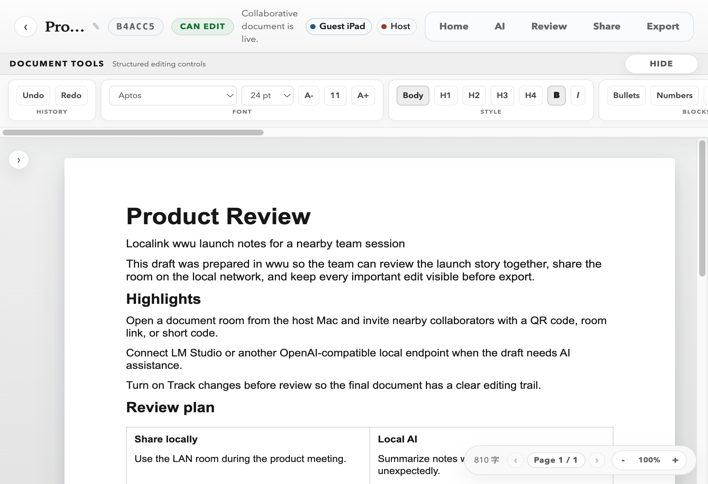Apply H2 heading style
This screenshot has width=708, height=484.
(x=474, y=95)
